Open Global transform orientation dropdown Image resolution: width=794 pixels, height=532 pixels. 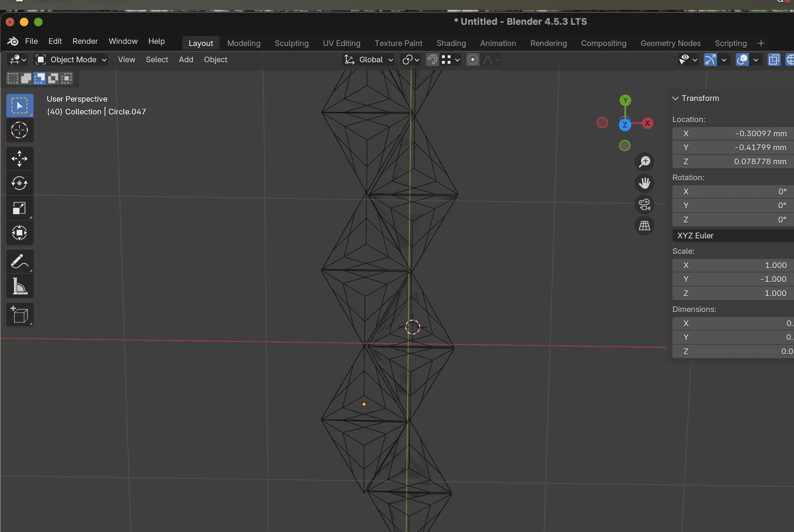(369, 60)
